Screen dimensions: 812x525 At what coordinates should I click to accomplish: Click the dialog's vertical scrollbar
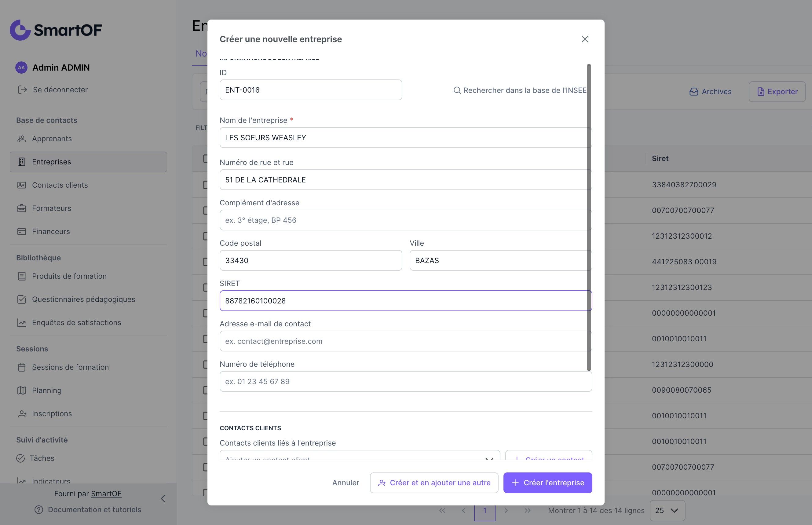pos(589,217)
